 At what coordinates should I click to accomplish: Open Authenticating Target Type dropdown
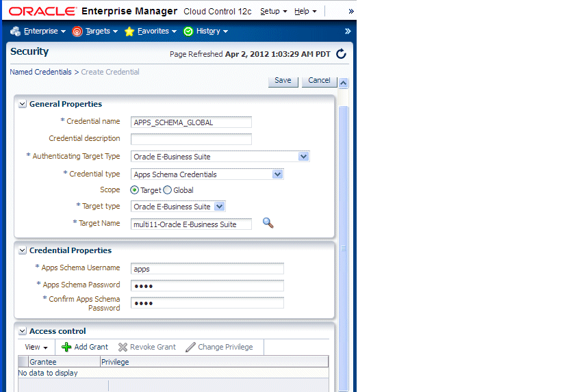tap(304, 157)
